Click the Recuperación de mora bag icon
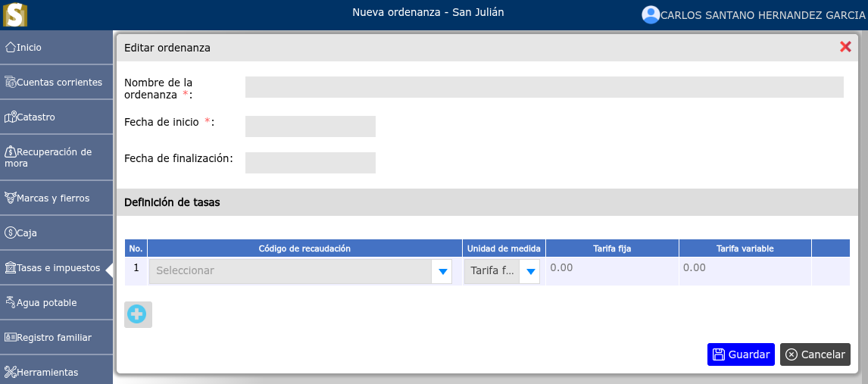868x384 pixels. click(x=10, y=151)
